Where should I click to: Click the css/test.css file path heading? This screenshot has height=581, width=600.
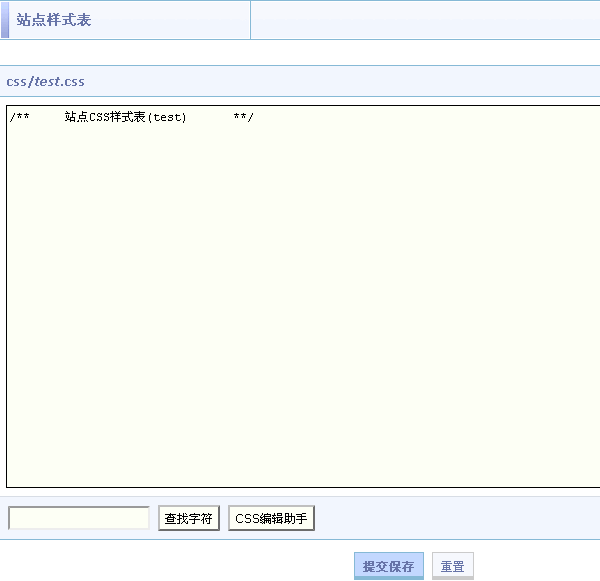click(46, 81)
